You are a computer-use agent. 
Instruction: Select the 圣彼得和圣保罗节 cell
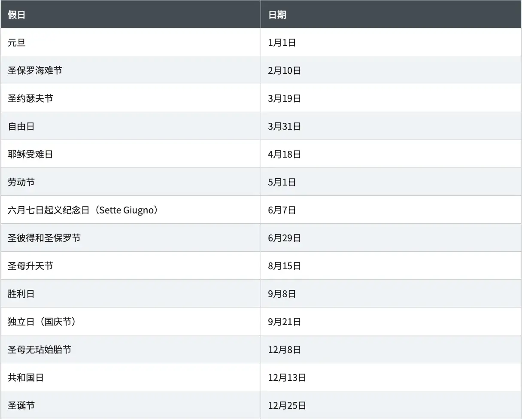click(x=44, y=238)
